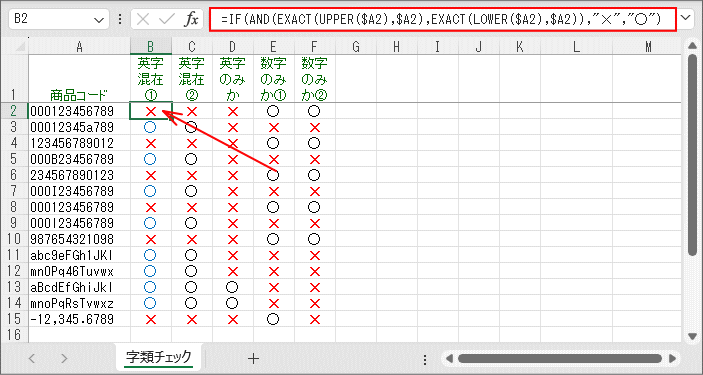
Task: Open the Name Box dropdown arrow
Action: (x=99, y=20)
